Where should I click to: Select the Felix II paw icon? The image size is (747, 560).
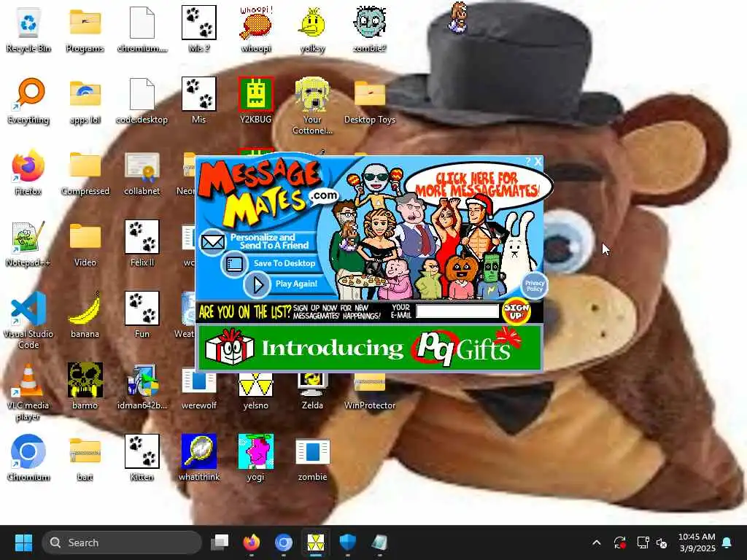click(x=142, y=244)
